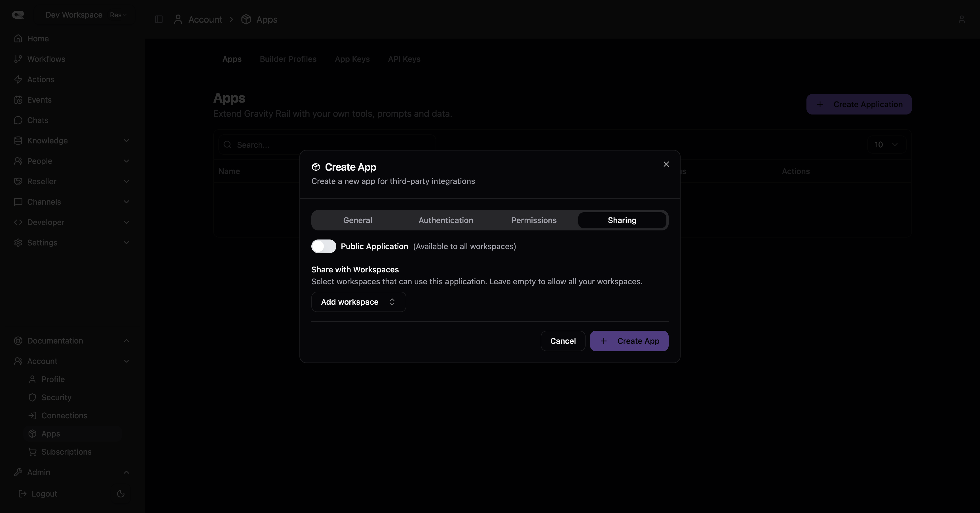The height and width of the screenshot is (513, 980).
Task: Click the Apps cube icon in breadcrumb
Action: pyautogui.click(x=246, y=19)
